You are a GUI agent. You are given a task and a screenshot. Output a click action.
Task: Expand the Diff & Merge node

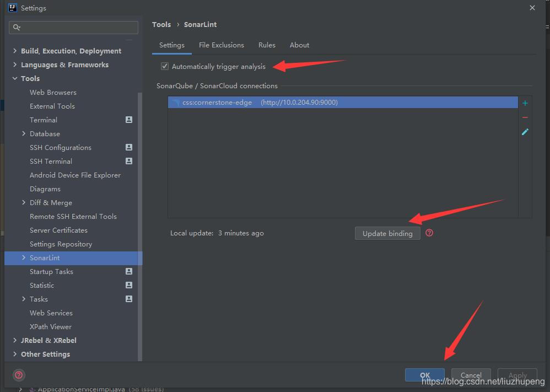coord(24,202)
